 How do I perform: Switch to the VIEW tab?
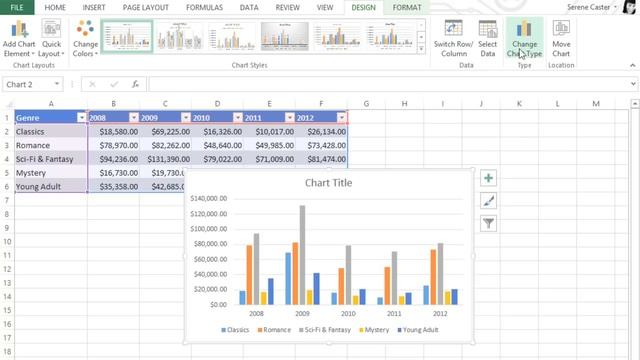[325, 7]
